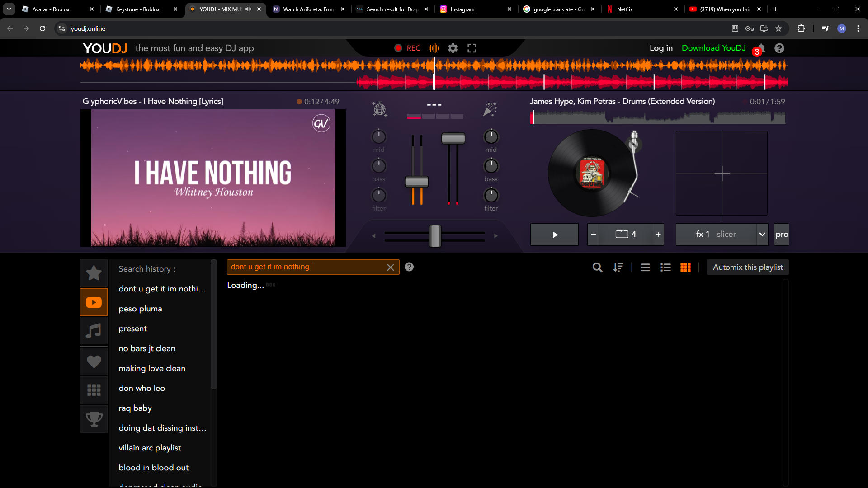Switch to detailed list view
This screenshot has width=868, height=488.
665,267
